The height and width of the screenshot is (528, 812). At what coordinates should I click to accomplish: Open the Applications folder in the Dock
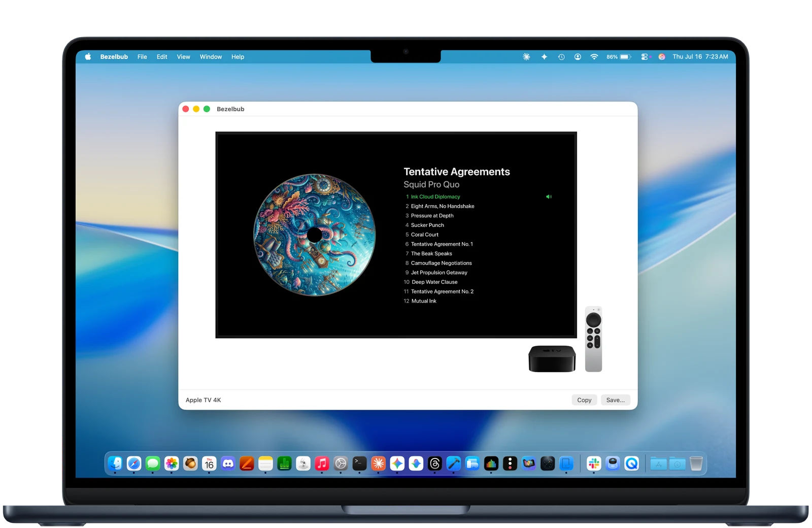[x=658, y=463]
